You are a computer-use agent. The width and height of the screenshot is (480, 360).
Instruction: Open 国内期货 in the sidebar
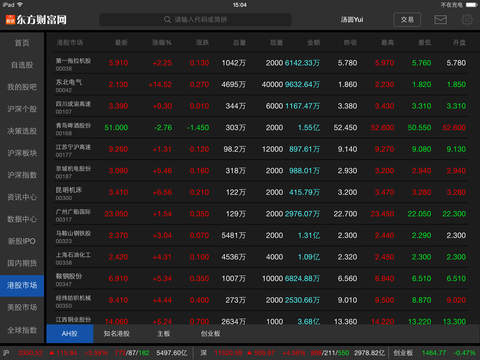(x=22, y=263)
